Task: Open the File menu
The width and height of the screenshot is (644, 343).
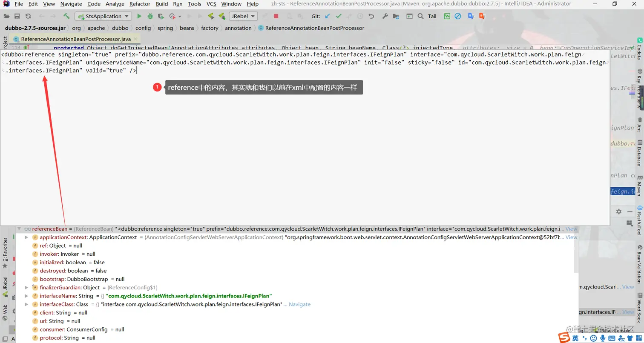Action: click(x=19, y=4)
